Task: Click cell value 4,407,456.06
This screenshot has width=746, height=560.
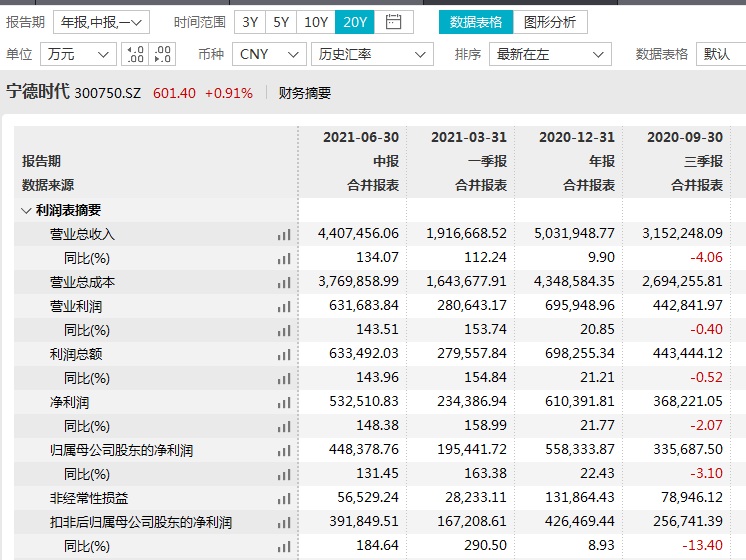Action: [358, 233]
